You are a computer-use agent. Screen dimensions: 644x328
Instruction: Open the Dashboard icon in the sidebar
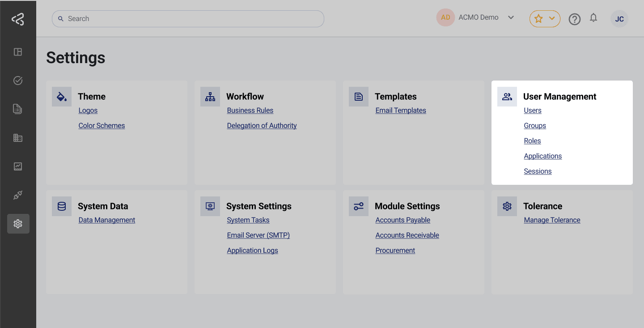click(18, 52)
